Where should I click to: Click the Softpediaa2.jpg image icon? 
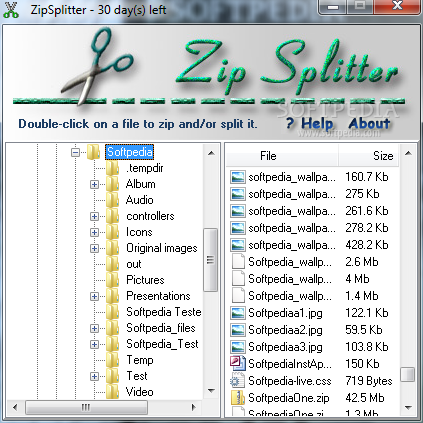tap(237, 330)
